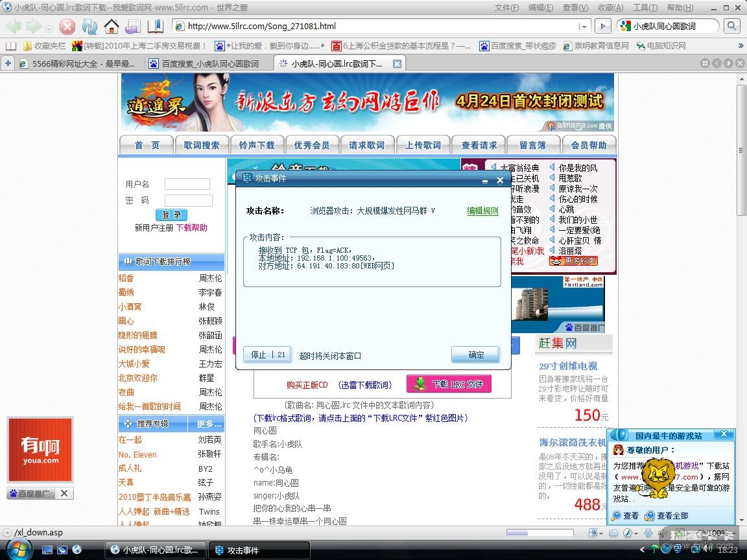Open address bar history dropdown
Image resolution: width=747 pixels, height=560 pixels.
pyautogui.click(x=584, y=27)
